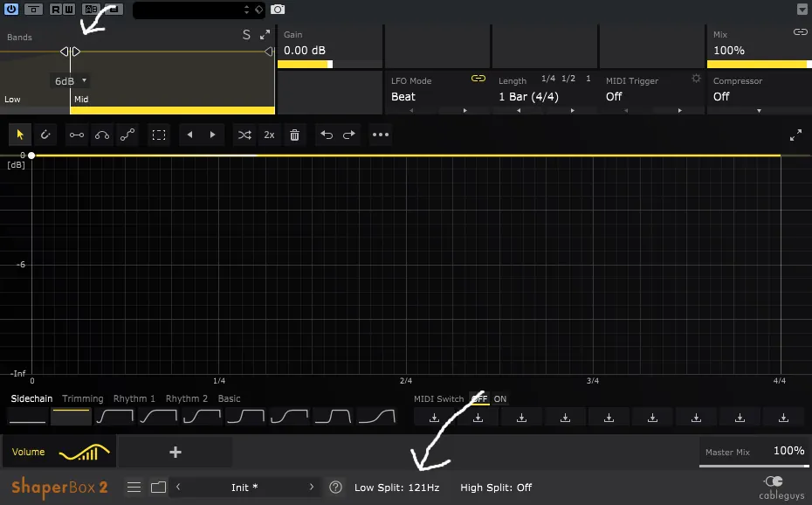This screenshot has width=812, height=505.
Task: Click Length previous arrow
Action: [x=519, y=110]
